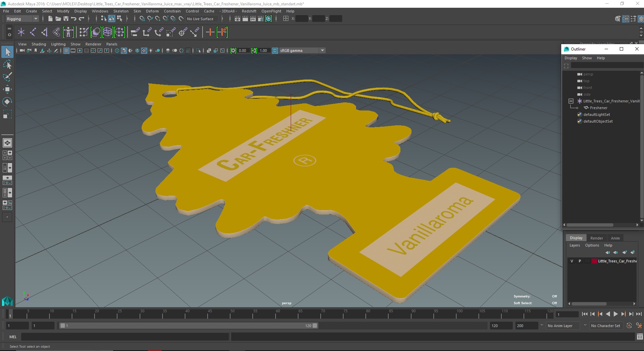The image size is (644, 351).
Task: Toggle Textured display button
Action: point(144,51)
